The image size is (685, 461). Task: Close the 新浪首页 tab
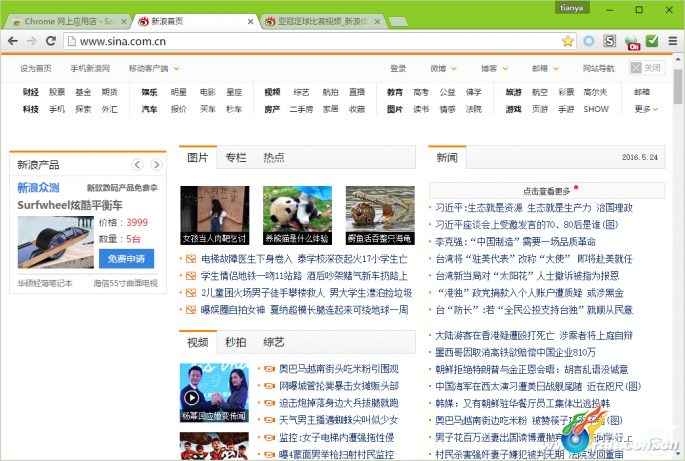coord(250,21)
